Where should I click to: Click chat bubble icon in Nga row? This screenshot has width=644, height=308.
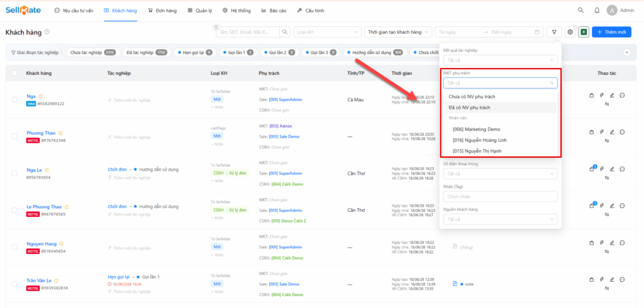coord(622,96)
